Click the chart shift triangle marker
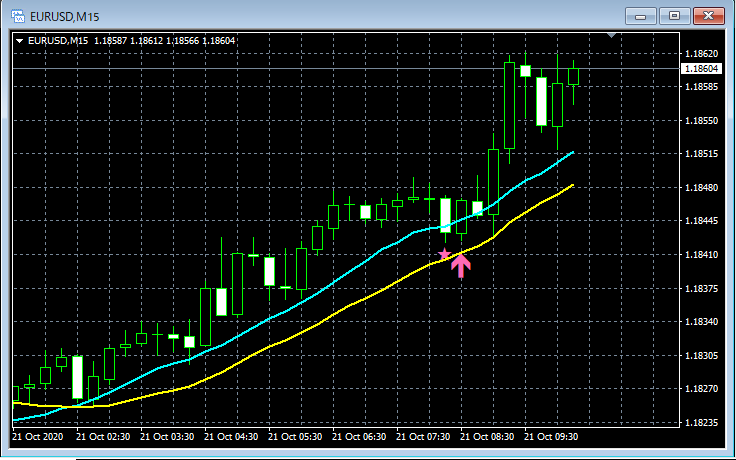The image size is (736, 460). pyautogui.click(x=611, y=36)
